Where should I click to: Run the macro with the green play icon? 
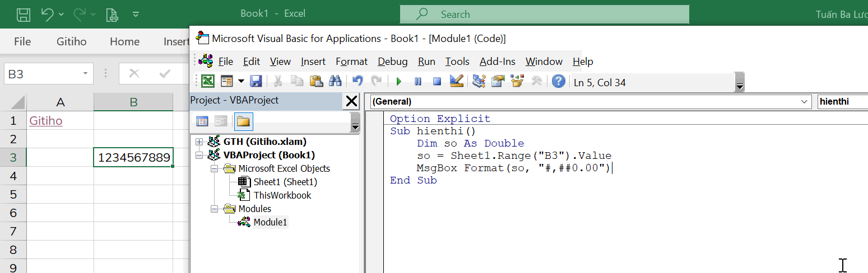(399, 82)
